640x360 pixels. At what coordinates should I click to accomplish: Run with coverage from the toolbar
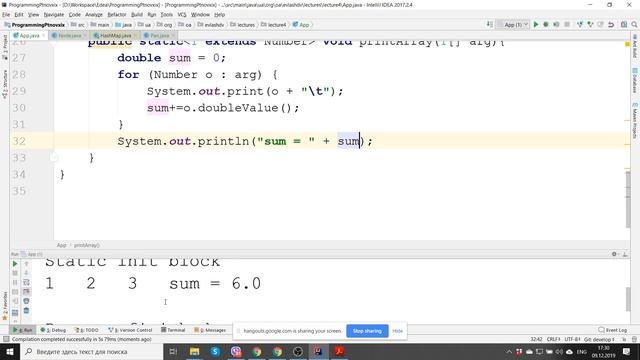[x=556, y=24]
